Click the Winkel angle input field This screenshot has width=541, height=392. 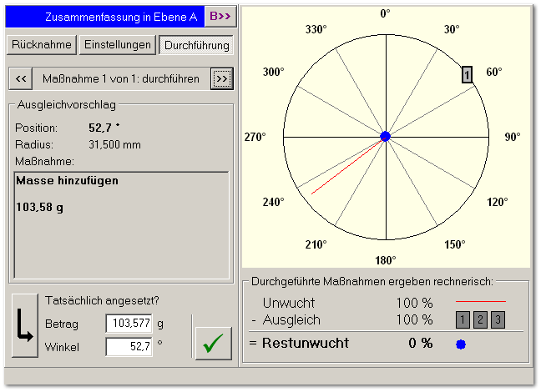129,347
